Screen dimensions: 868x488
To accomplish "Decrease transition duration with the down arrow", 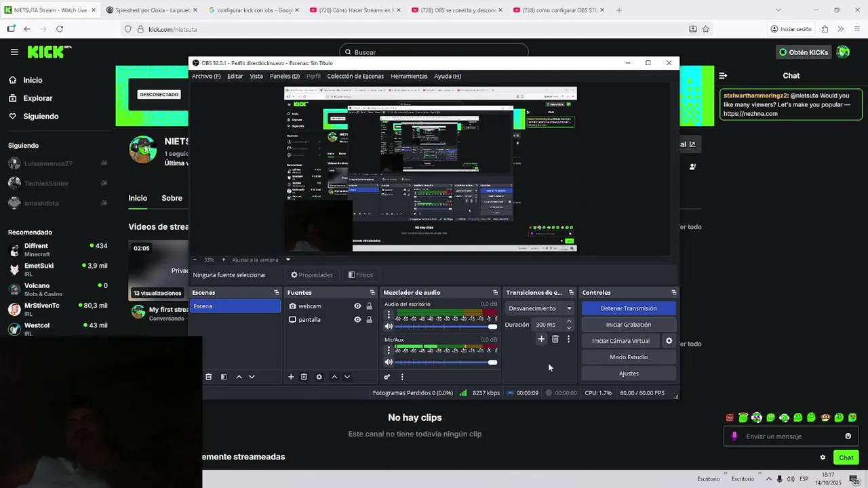I will (x=569, y=328).
